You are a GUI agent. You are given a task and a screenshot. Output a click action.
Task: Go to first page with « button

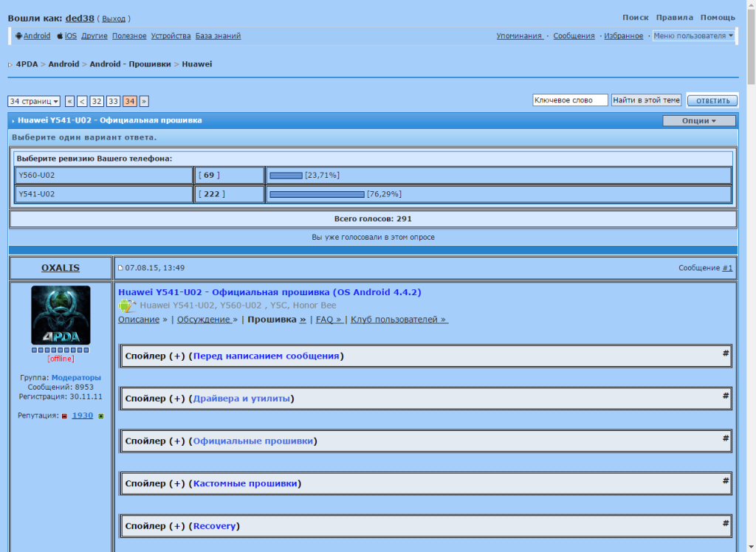click(69, 101)
